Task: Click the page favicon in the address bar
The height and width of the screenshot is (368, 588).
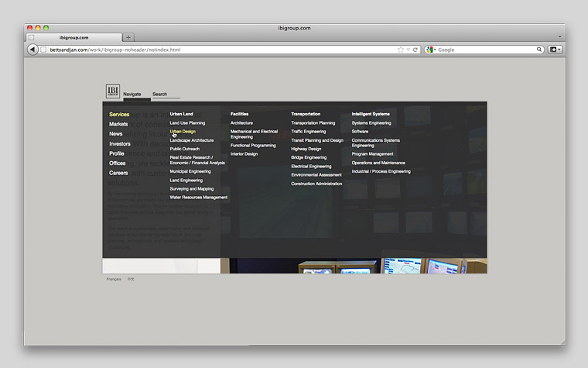Action: coord(44,50)
